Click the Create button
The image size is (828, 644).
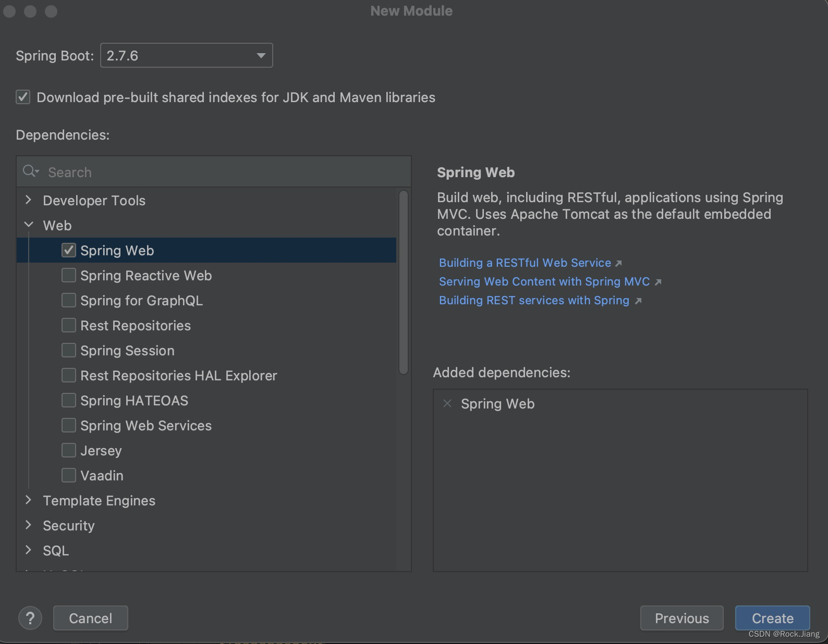772,618
